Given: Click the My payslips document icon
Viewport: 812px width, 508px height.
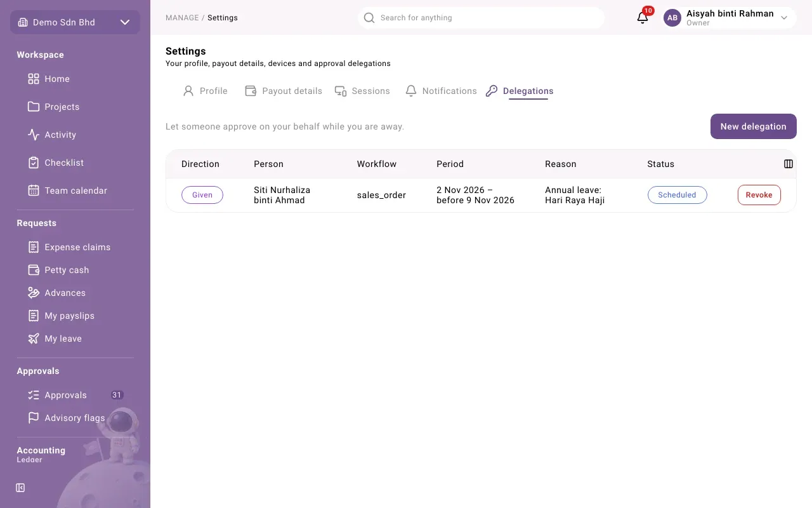Looking at the screenshot, I should pyautogui.click(x=34, y=316).
